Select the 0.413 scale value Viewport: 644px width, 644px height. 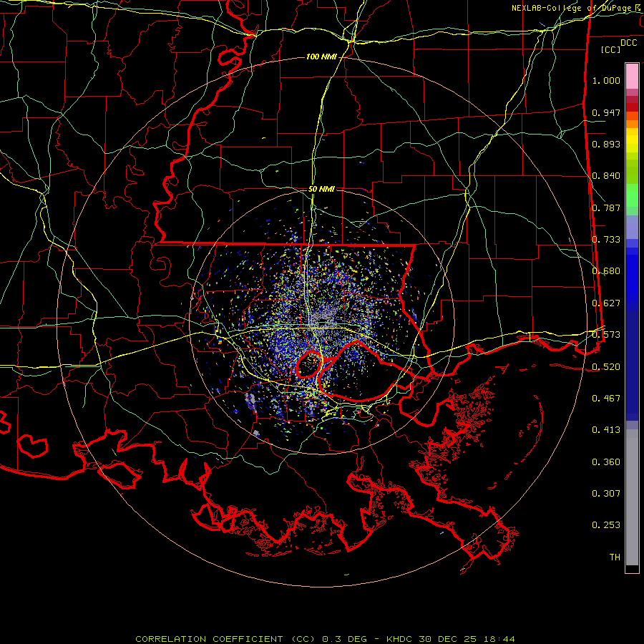pyautogui.click(x=606, y=430)
